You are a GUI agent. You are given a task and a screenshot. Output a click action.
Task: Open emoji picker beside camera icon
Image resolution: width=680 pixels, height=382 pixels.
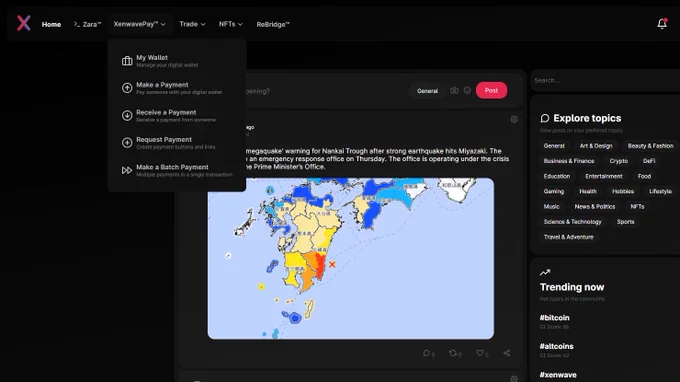(x=467, y=91)
